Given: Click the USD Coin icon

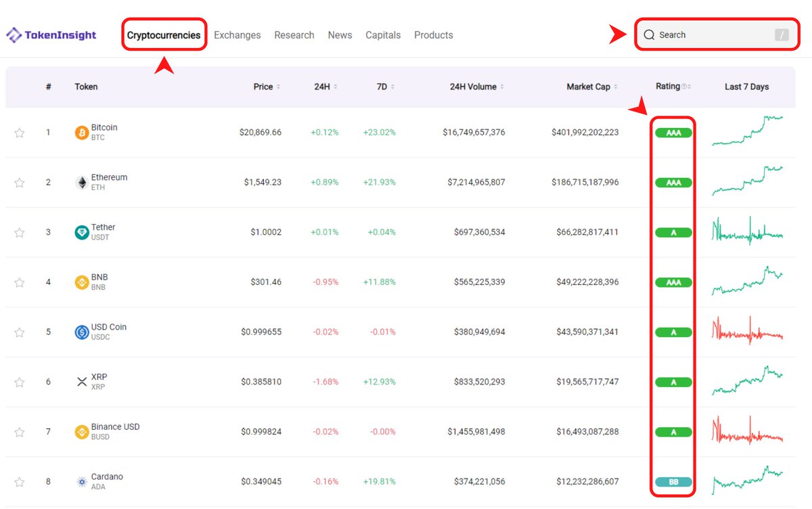Looking at the screenshot, I should coord(82,332).
